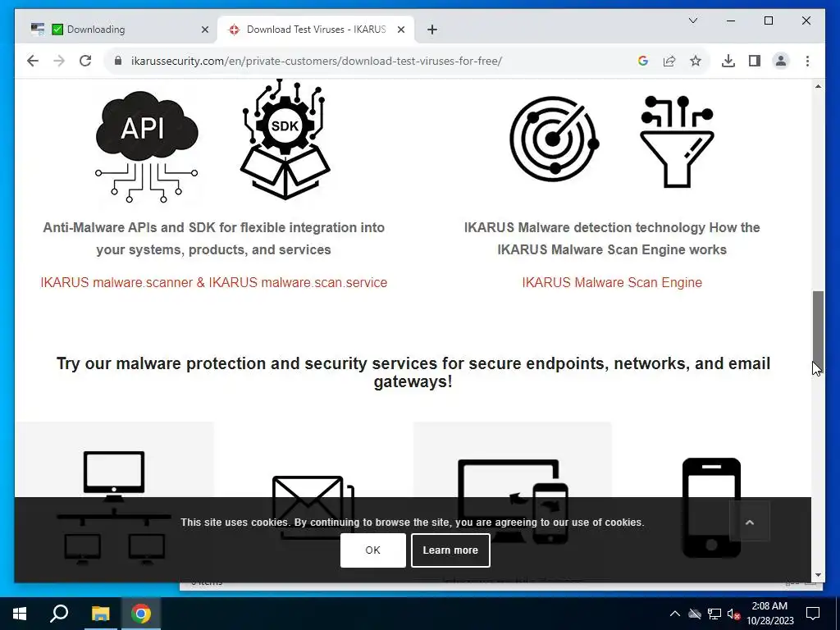The image size is (840, 630).
Task: Go back to the previous page
Action: click(x=33, y=61)
